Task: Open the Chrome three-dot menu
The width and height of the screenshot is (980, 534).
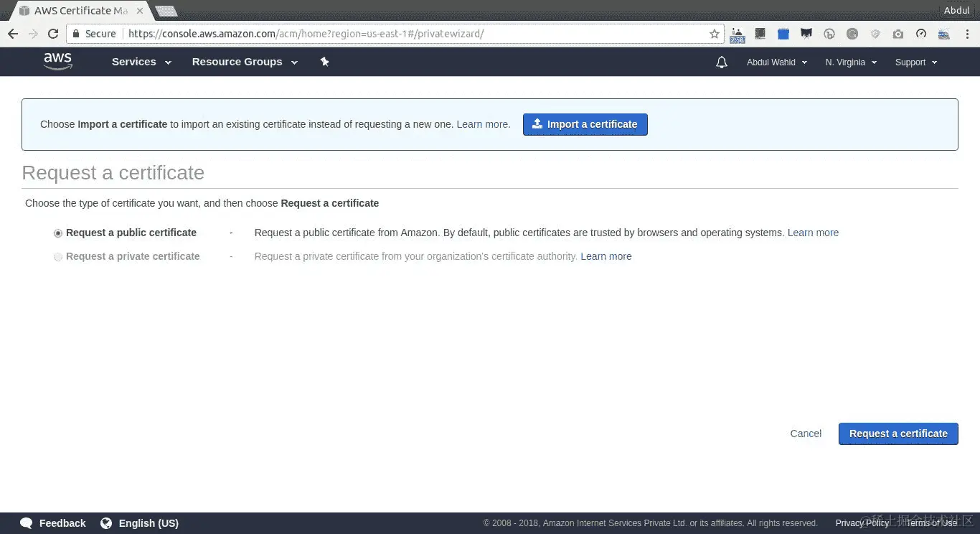Action: tap(967, 34)
